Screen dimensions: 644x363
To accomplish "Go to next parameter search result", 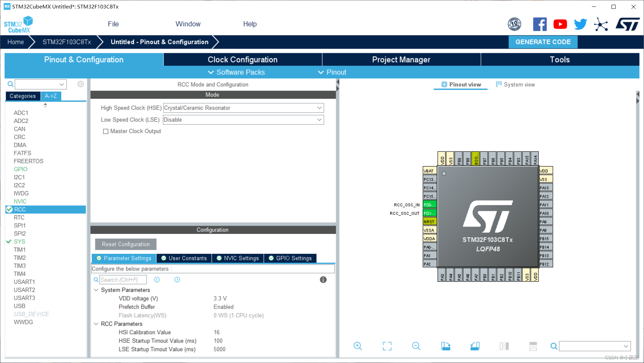I will point(177,280).
